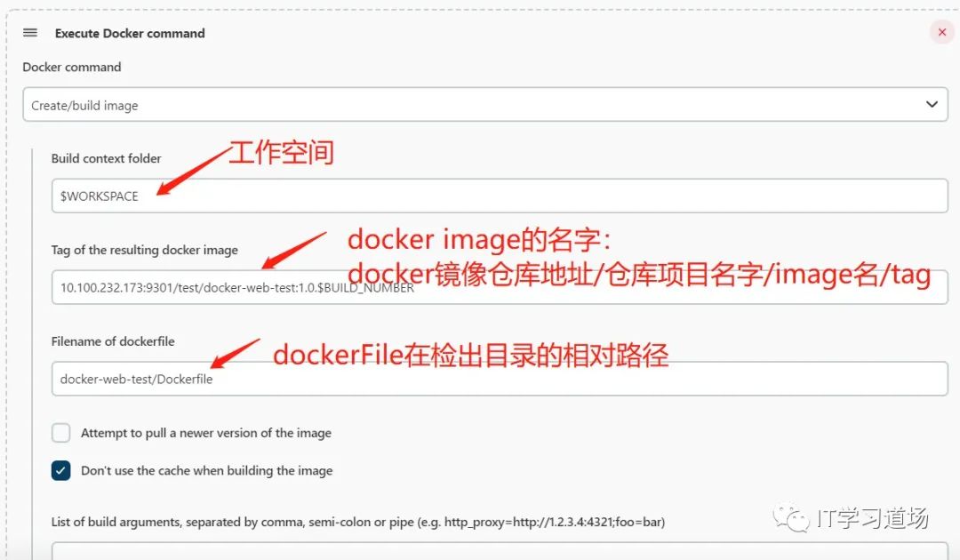Click the Execute Docker command header
The height and width of the screenshot is (560, 960).
coord(130,33)
